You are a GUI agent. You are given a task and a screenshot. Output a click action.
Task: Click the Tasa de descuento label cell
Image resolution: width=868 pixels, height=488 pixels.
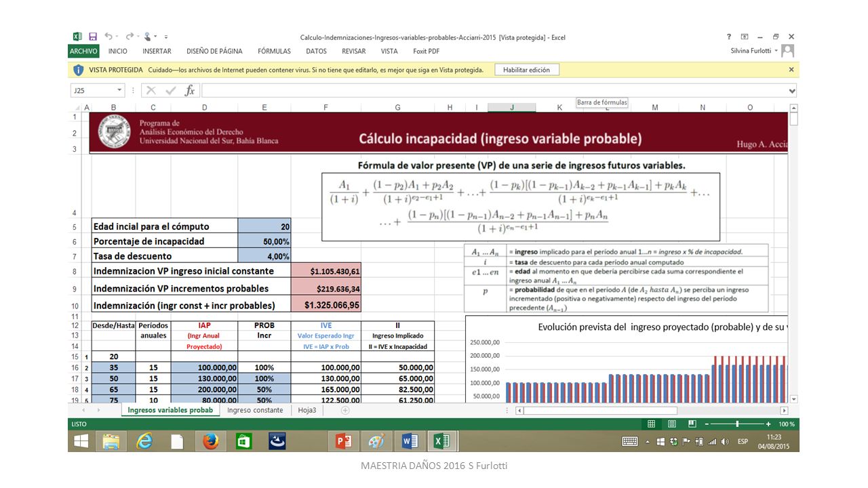point(165,256)
